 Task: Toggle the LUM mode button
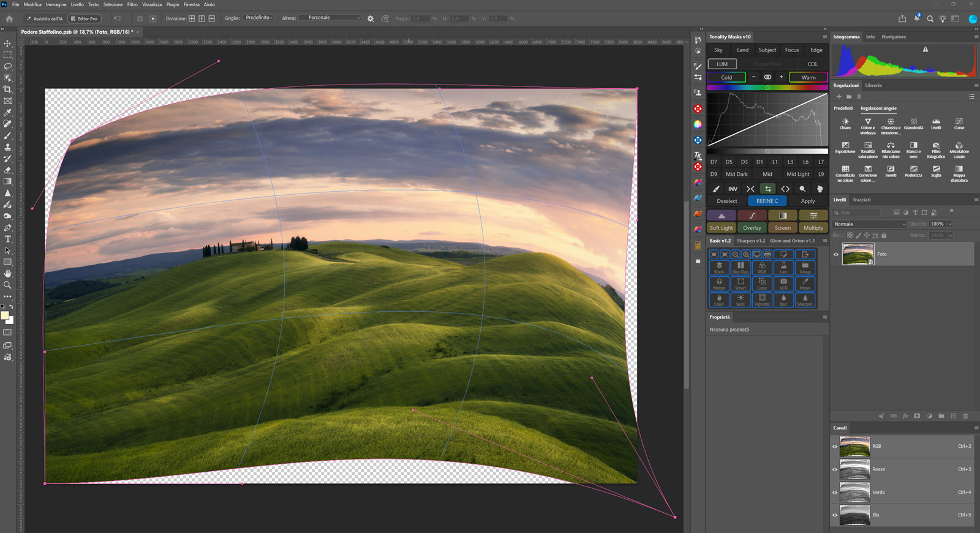click(722, 64)
